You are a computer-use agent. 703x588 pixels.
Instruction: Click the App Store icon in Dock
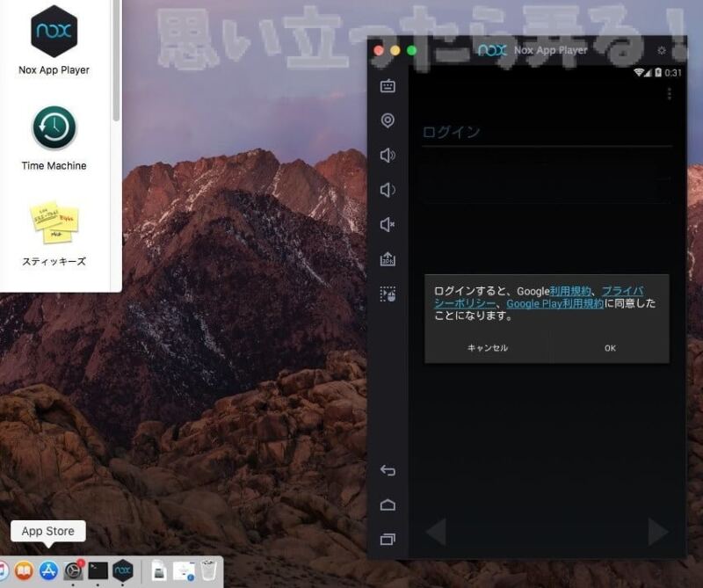click(48, 570)
